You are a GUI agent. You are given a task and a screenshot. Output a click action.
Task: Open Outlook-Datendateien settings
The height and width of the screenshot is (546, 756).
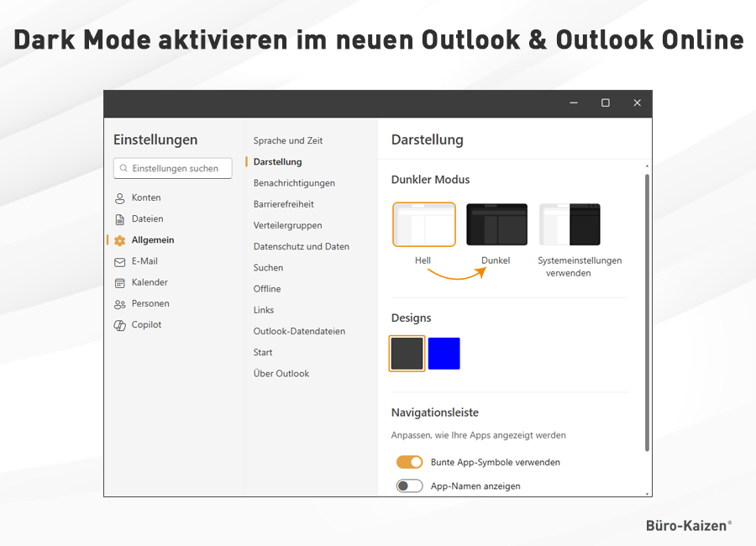299,331
